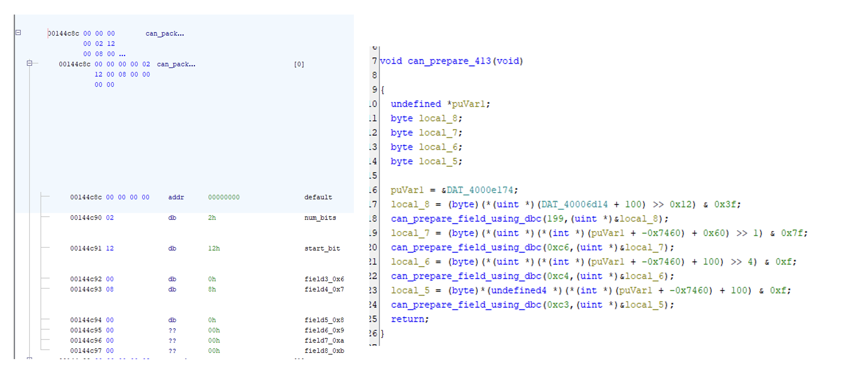Click the constant 0xc6 on line 20
This screenshot has height=375, width=868.
pyautogui.click(x=558, y=247)
